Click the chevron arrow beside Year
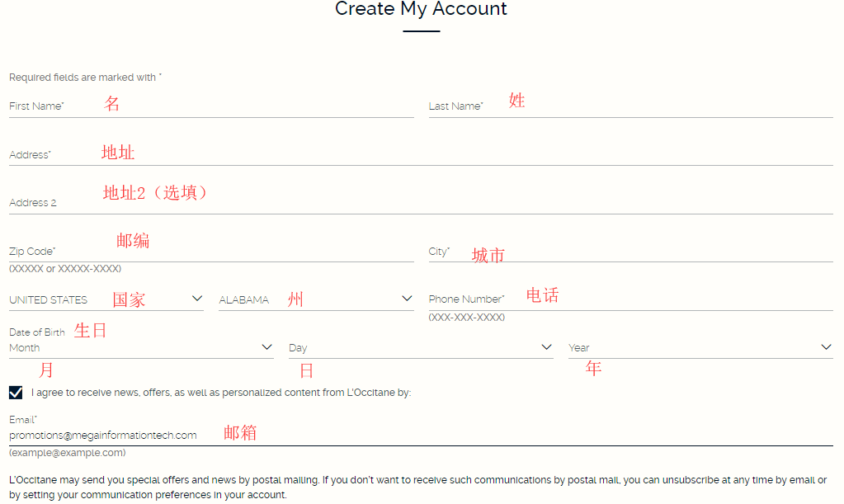 click(826, 347)
